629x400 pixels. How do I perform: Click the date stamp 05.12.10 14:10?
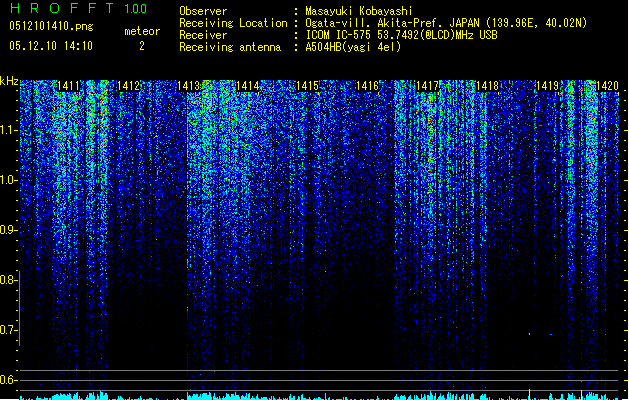point(51,46)
